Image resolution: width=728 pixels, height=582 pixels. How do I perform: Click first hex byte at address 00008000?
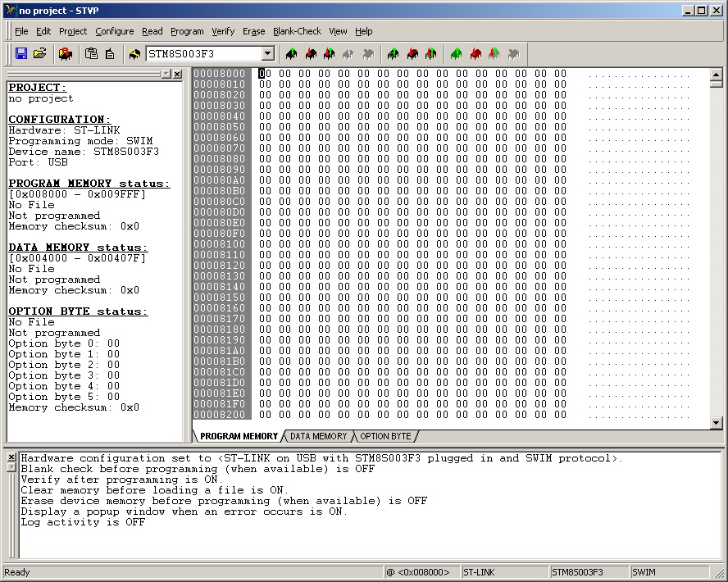click(x=264, y=74)
